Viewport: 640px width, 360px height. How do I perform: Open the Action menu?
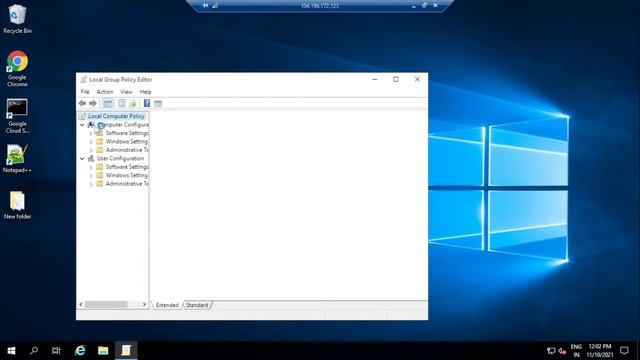pyautogui.click(x=104, y=92)
